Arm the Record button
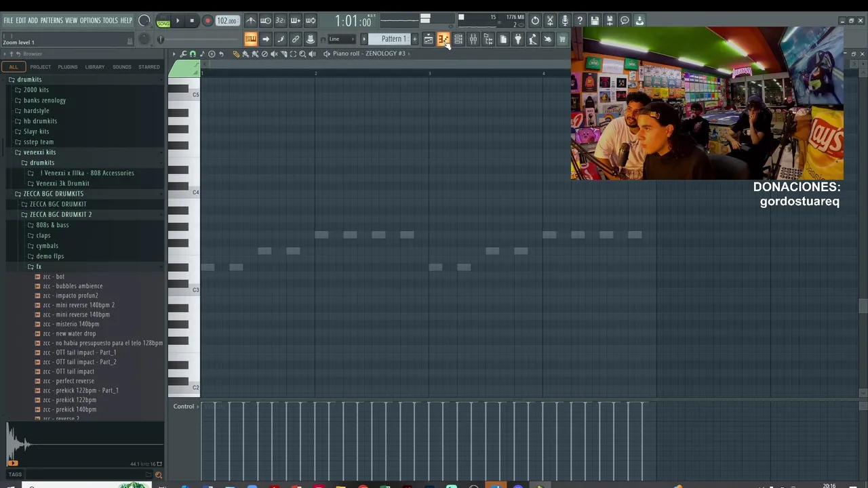The image size is (868, 488). point(208,20)
